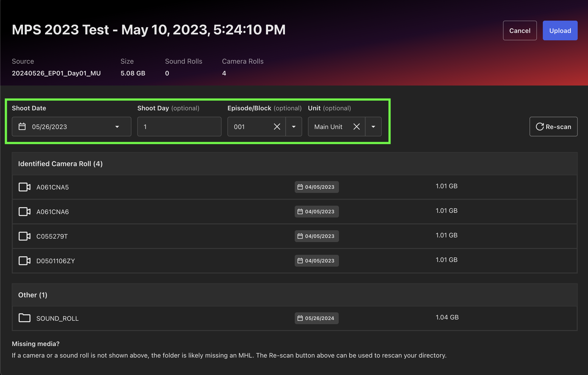This screenshot has height=375, width=588.
Task: Click the calendar icon beside 05/26/2024
Action: pyautogui.click(x=300, y=318)
